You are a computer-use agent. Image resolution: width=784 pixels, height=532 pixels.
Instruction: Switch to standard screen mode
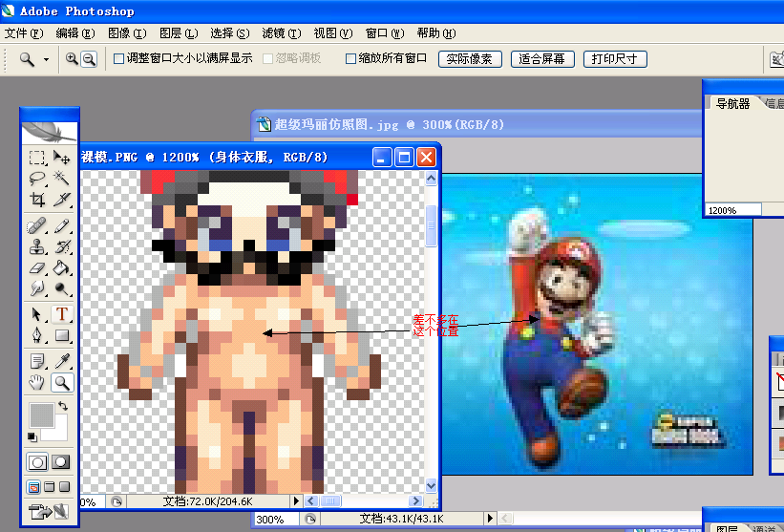(x=34, y=487)
